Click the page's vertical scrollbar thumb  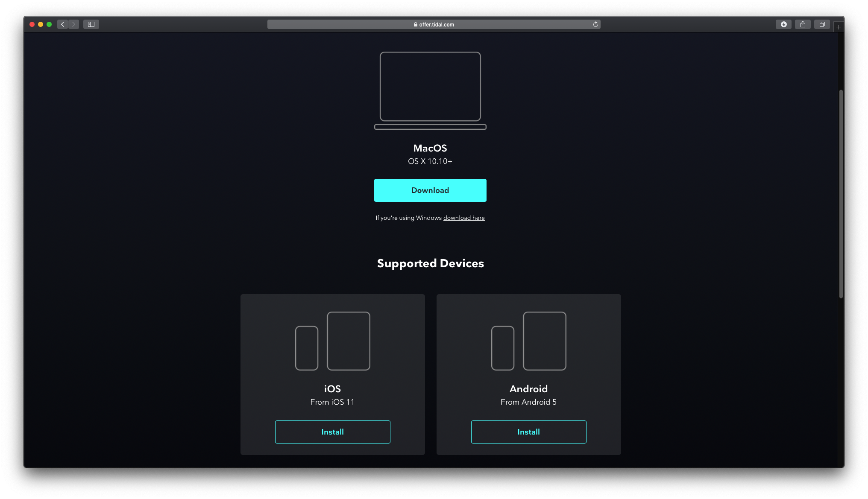coord(841,194)
